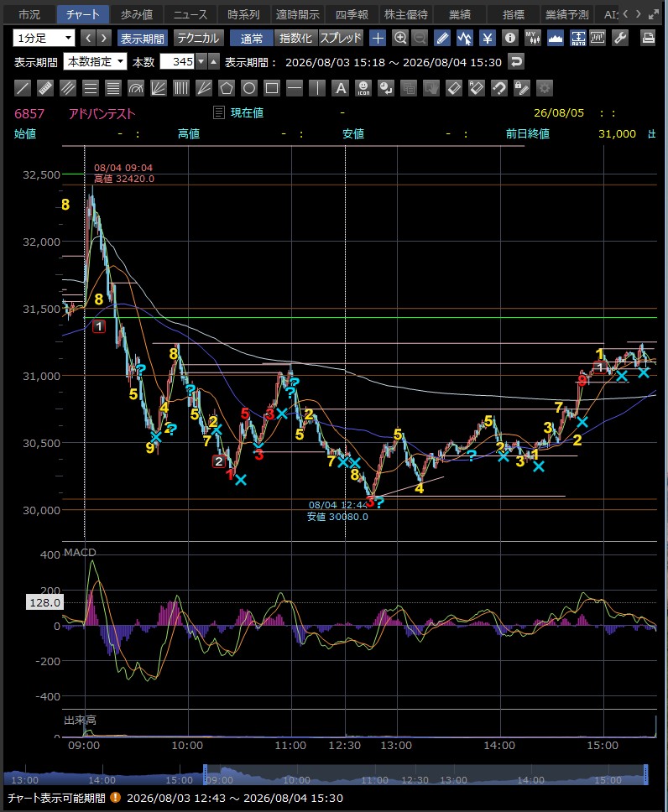The image size is (668, 812).
Task: Click the 本数 count input field
Action: [177, 61]
